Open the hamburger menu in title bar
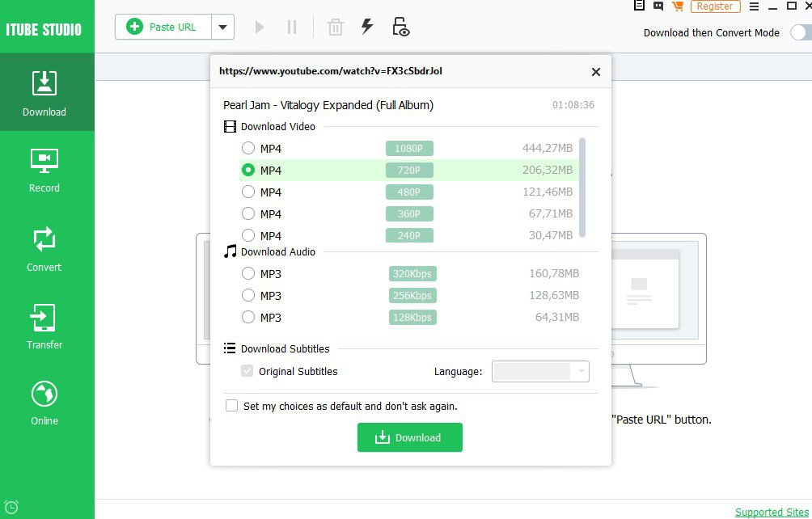 753,6
